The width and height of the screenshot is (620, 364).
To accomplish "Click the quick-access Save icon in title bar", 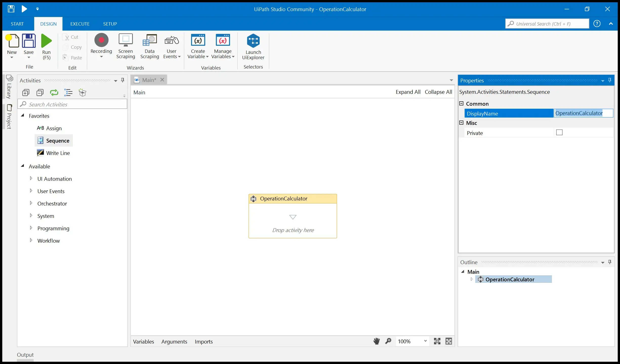I will coord(11,9).
